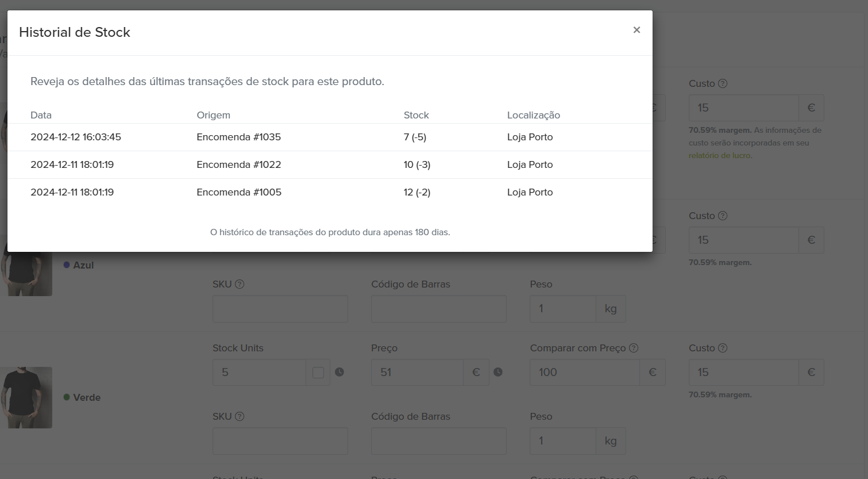Open the relatório de lucro link

pyautogui.click(x=720, y=155)
